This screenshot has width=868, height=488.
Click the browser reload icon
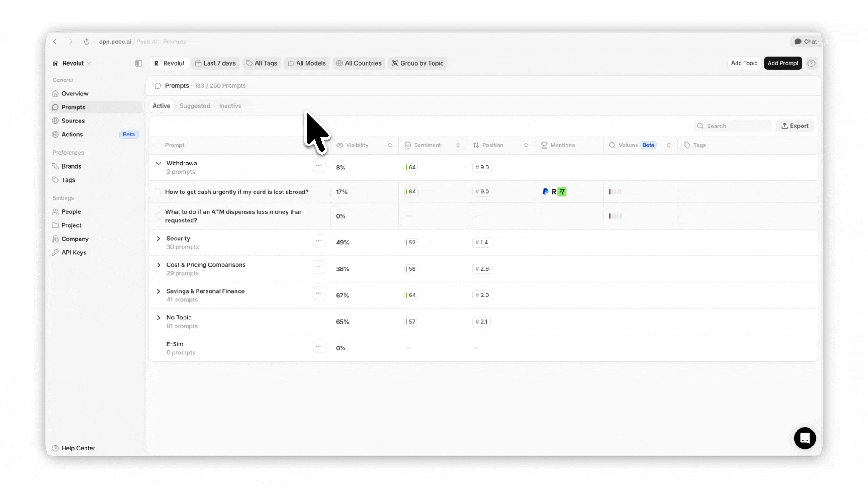click(x=86, y=42)
